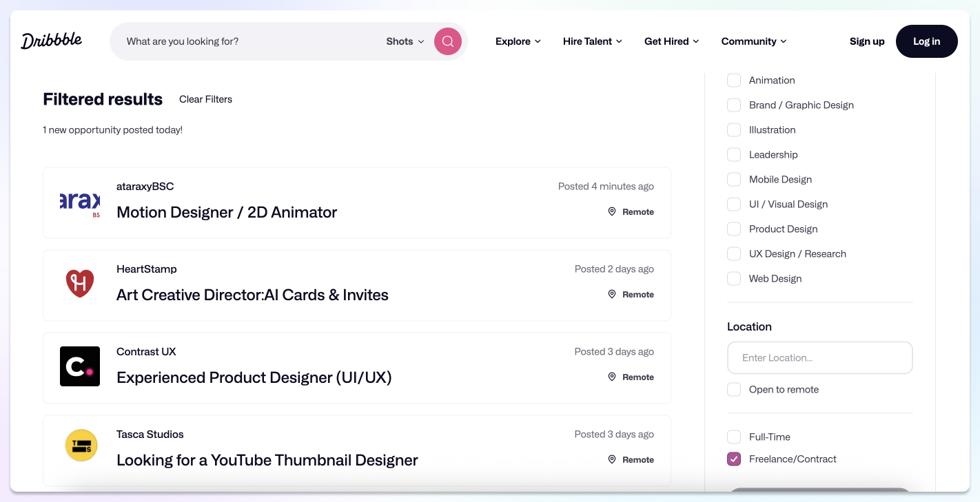Image resolution: width=980 pixels, height=502 pixels.
Task: Click the Enter Location input field
Action: [819, 358]
